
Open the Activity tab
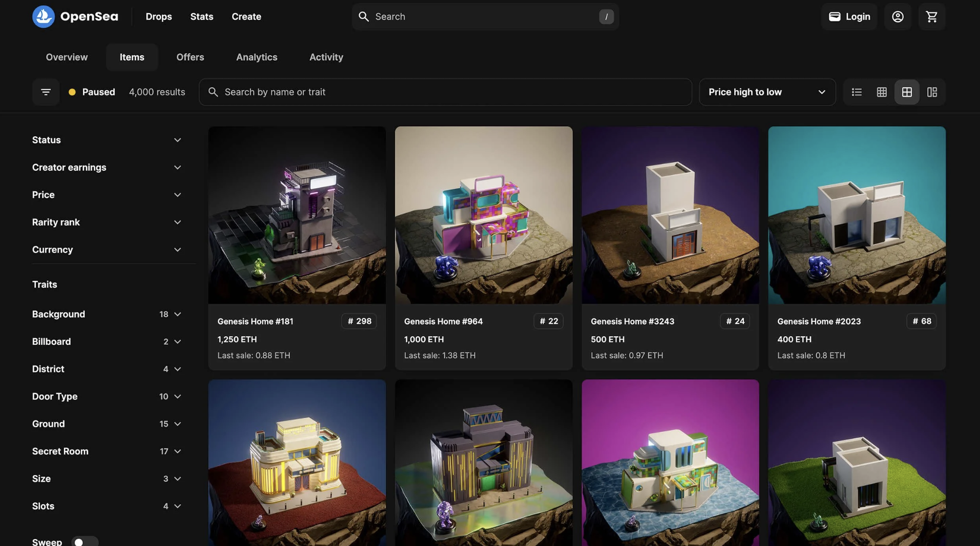point(326,57)
